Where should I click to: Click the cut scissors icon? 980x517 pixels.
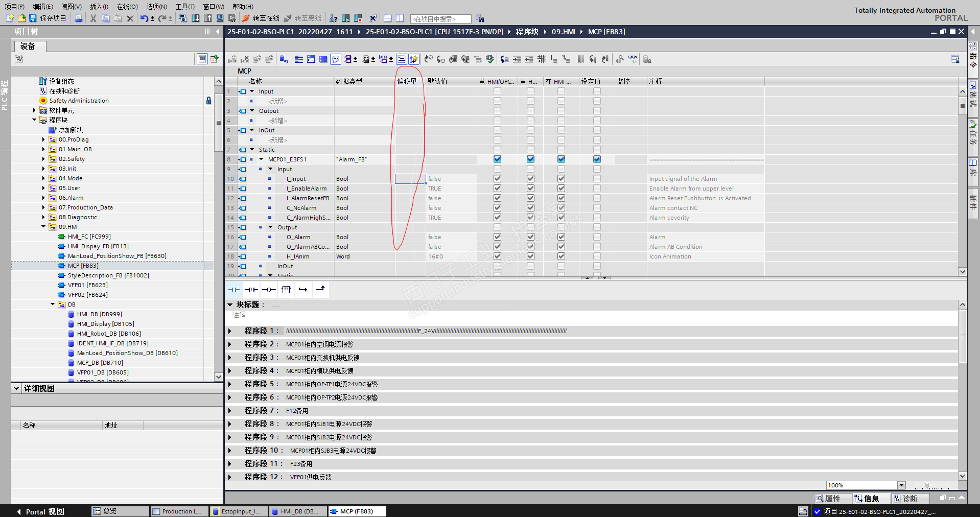click(93, 18)
